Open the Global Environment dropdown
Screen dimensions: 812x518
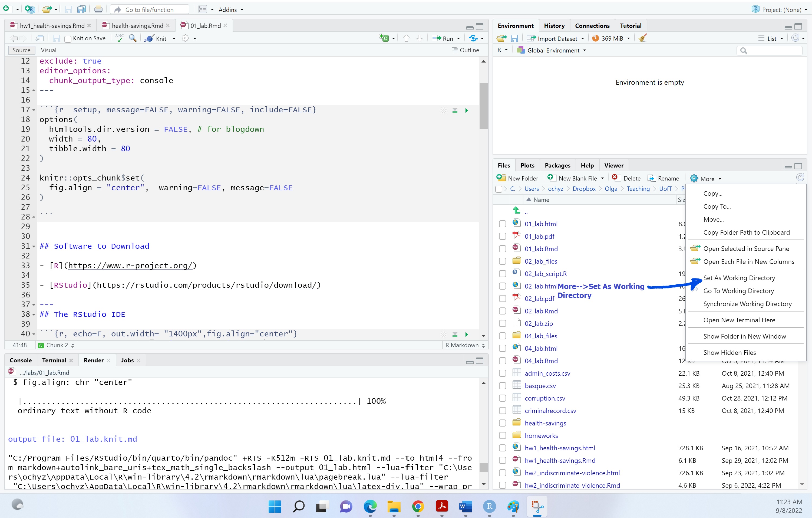[552, 50]
